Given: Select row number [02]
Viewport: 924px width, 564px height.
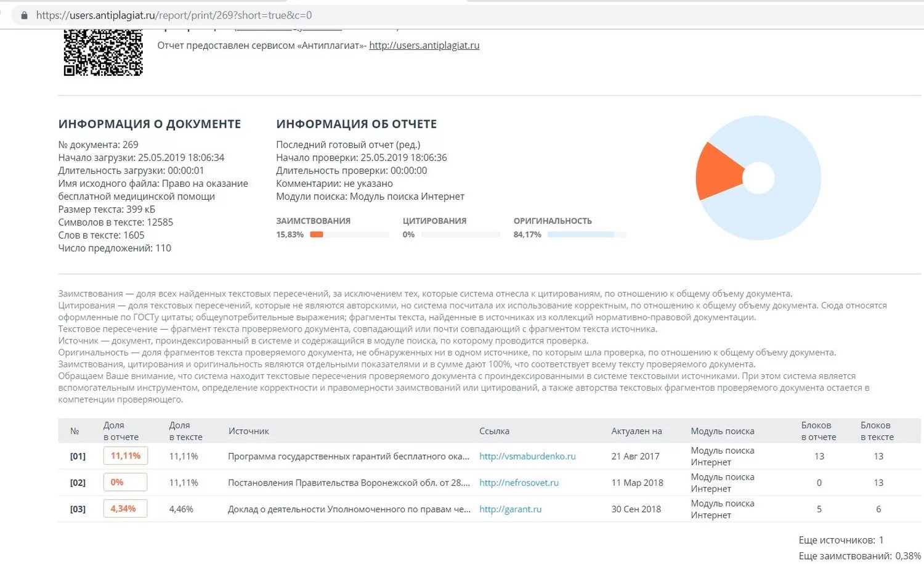Looking at the screenshot, I should point(78,483).
